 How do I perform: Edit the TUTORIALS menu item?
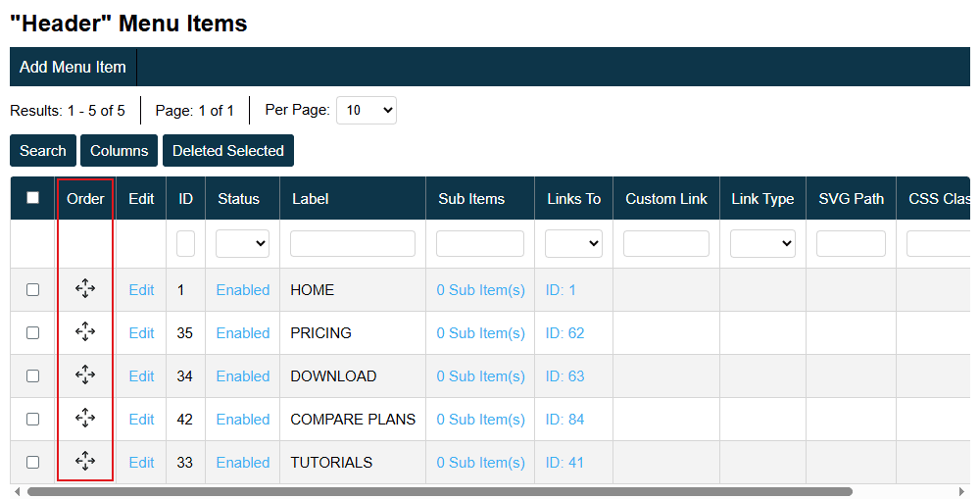pos(141,463)
